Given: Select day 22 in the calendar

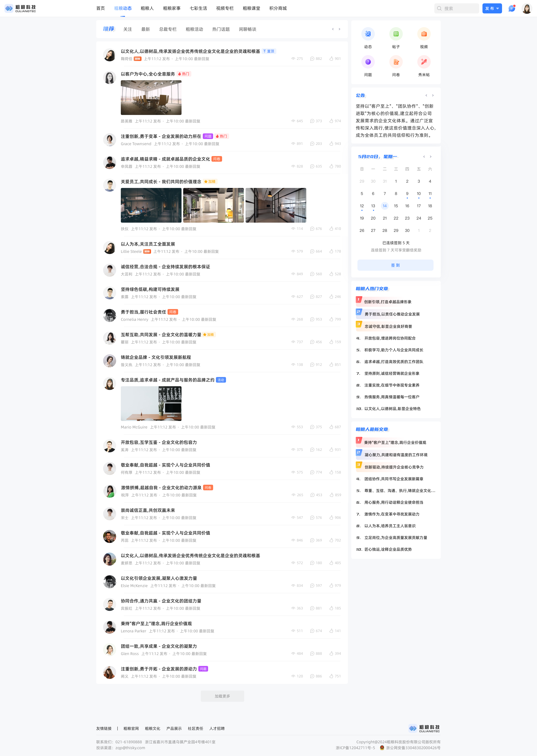Looking at the screenshot, I should click(x=396, y=218).
